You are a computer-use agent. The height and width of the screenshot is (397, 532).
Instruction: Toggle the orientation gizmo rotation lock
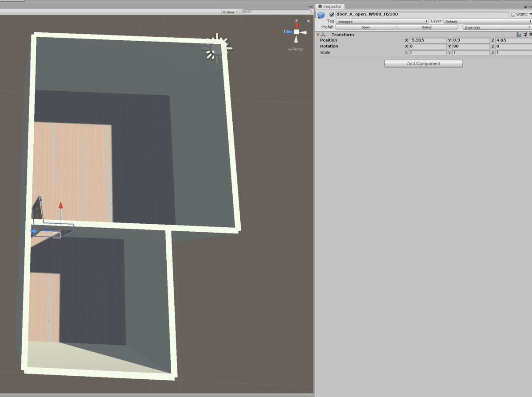pyautogui.click(x=308, y=20)
